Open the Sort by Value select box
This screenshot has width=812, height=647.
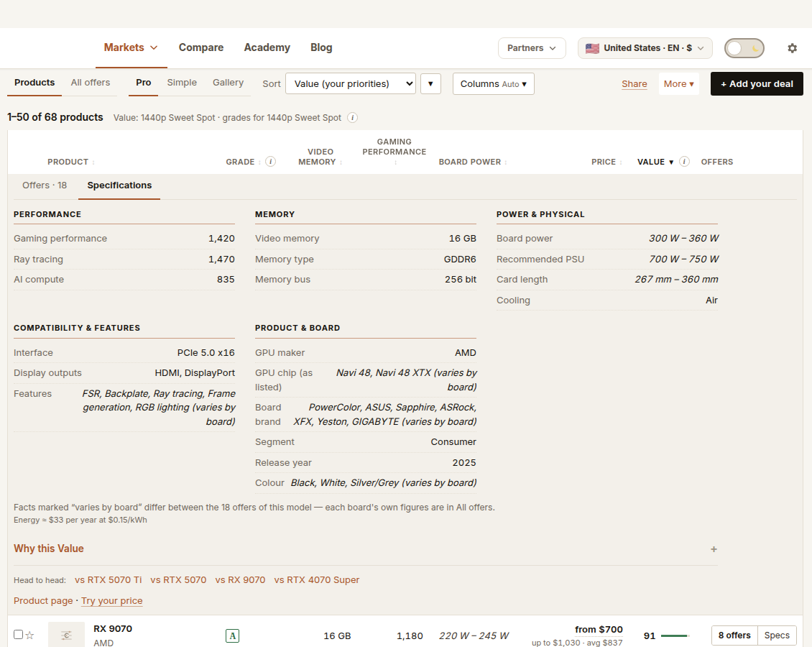351,84
